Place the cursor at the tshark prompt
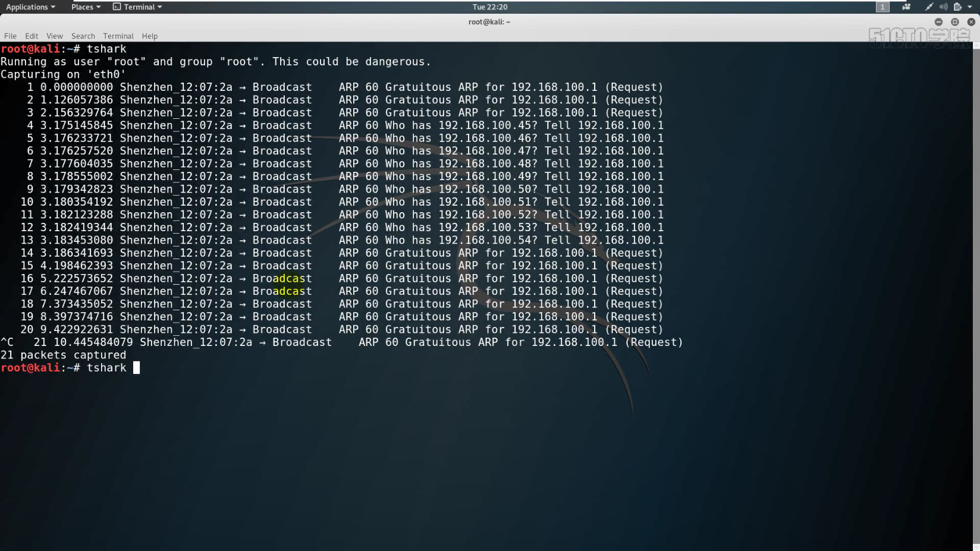 click(x=136, y=367)
